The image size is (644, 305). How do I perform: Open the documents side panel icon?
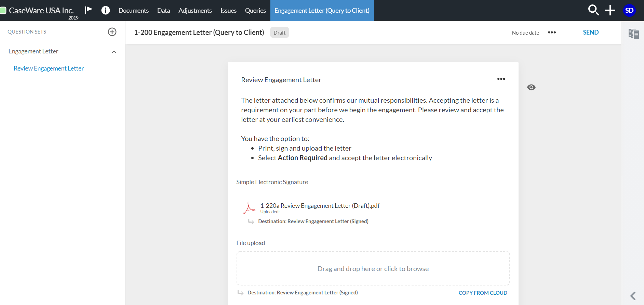click(633, 34)
